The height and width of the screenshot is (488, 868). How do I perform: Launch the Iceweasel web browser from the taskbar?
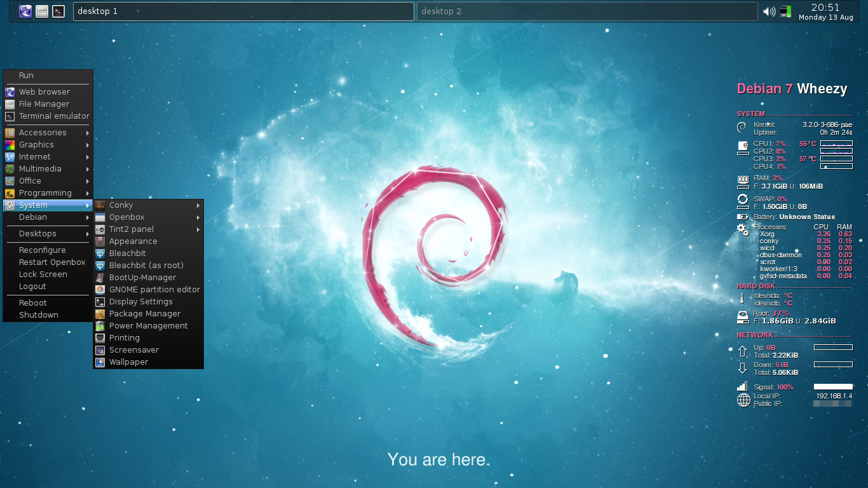tap(25, 11)
